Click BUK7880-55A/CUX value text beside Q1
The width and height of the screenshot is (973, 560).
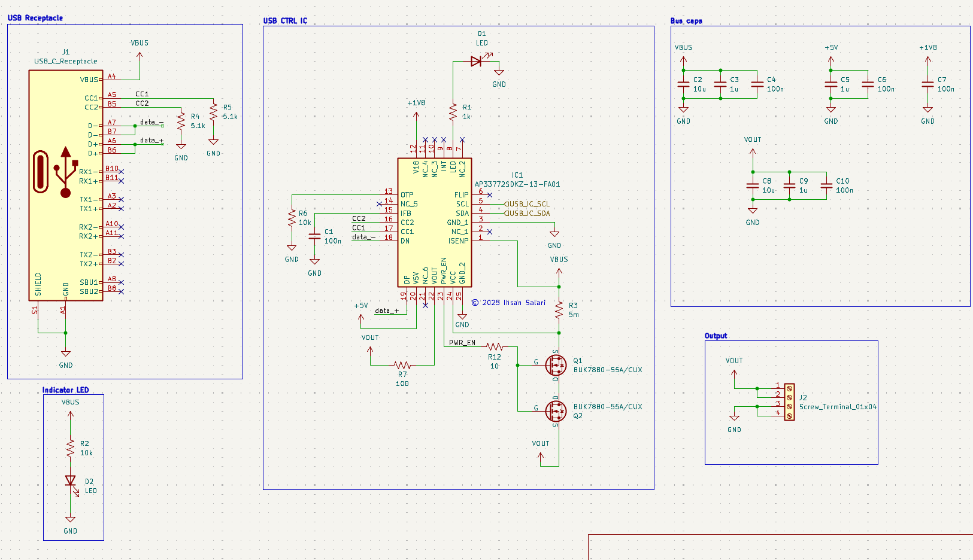point(608,370)
